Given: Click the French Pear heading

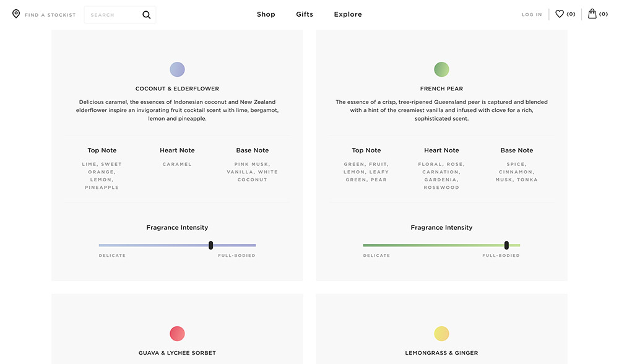Looking at the screenshot, I should 441,89.
